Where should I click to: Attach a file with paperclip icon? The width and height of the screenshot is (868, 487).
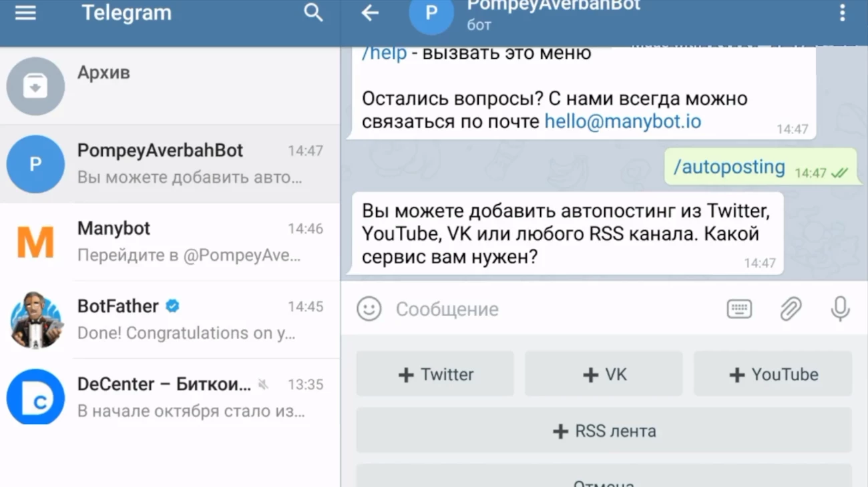[790, 309]
